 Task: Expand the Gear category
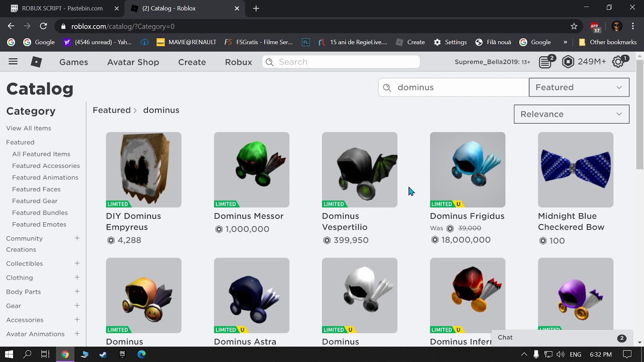[x=77, y=306]
